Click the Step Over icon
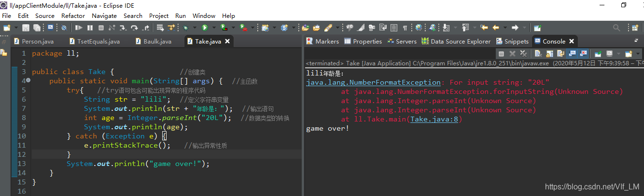 (x=134, y=28)
